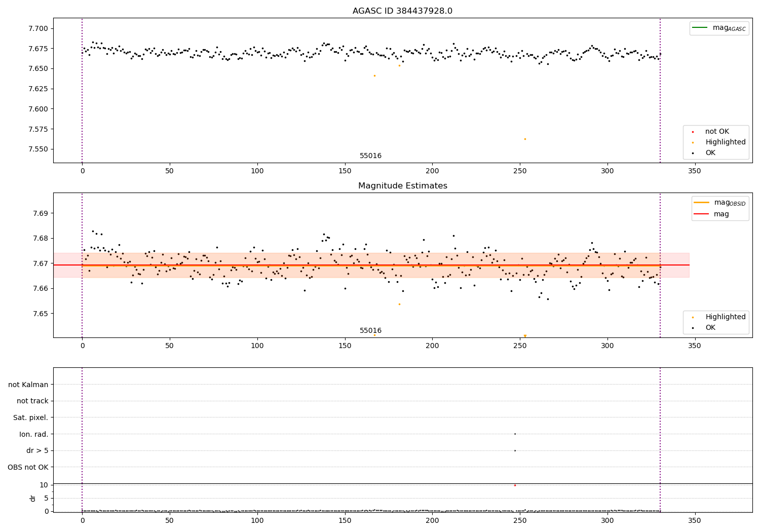This screenshot has width=760, height=532.
Task: Select the 55016 label in Magnitude Estimates plot
Action: coord(370,331)
